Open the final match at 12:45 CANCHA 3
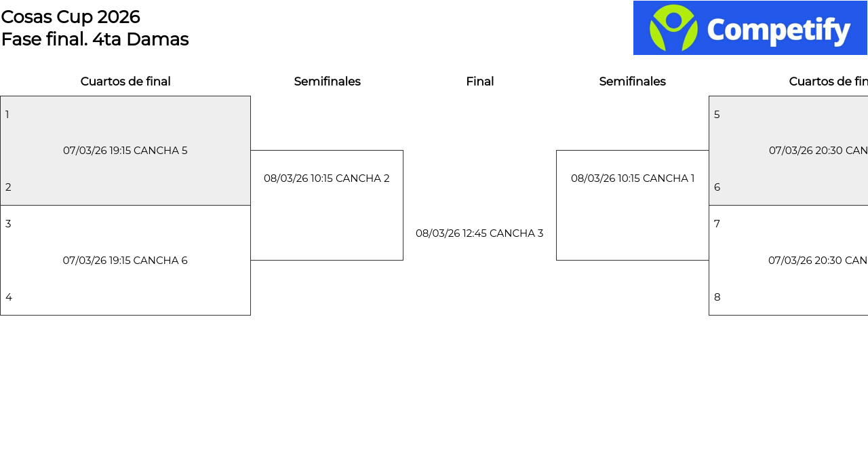This screenshot has height=473, width=868. point(479,233)
